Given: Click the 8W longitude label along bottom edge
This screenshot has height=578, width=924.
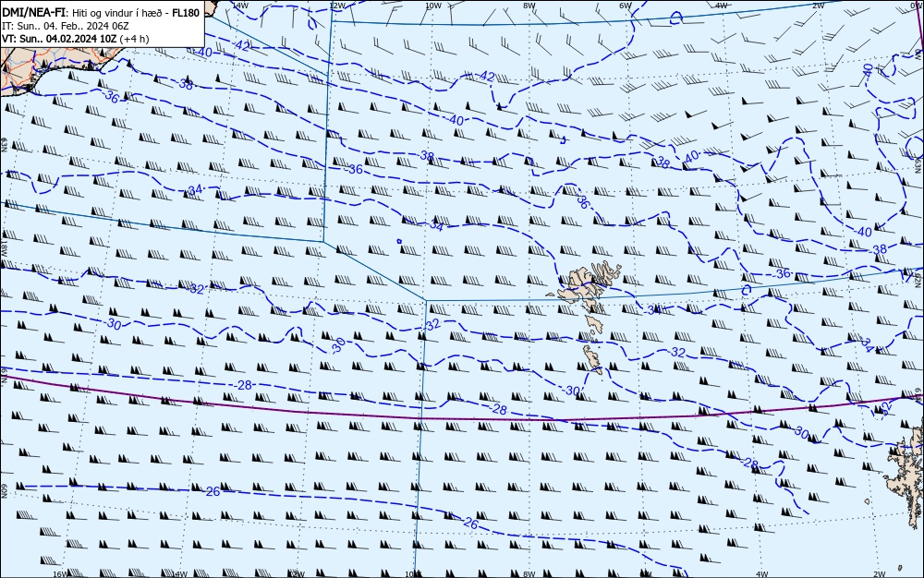Looking at the screenshot, I should click(x=529, y=574).
